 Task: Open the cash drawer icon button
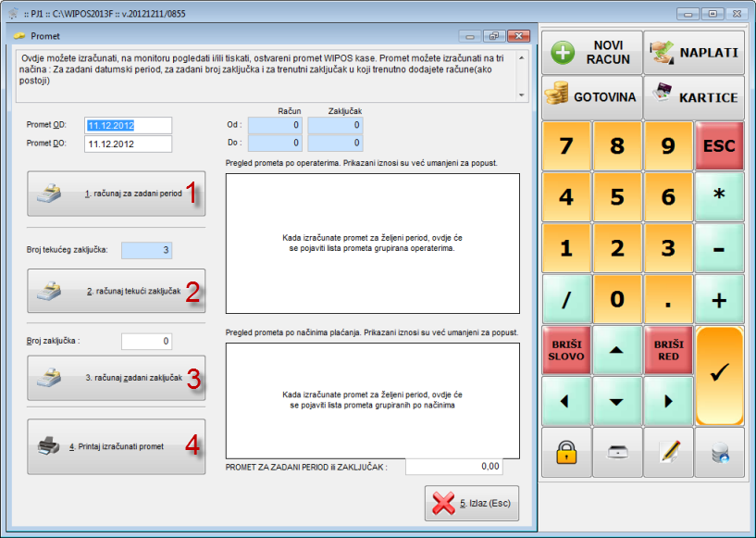tap(617, 452)
